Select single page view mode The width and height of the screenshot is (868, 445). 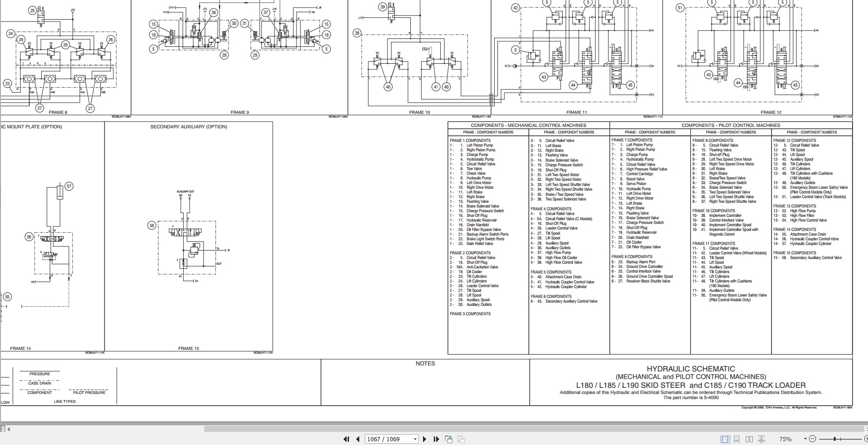click(725, 439)
